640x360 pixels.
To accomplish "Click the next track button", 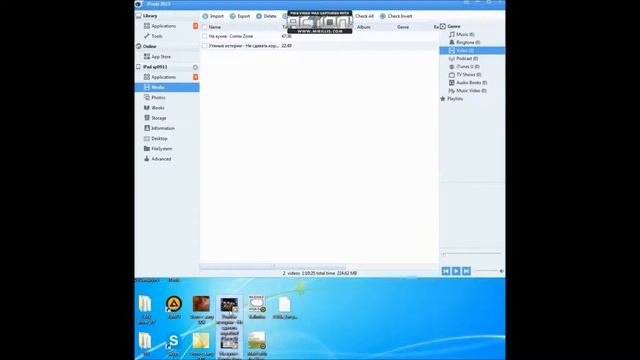I will point(467,271).
